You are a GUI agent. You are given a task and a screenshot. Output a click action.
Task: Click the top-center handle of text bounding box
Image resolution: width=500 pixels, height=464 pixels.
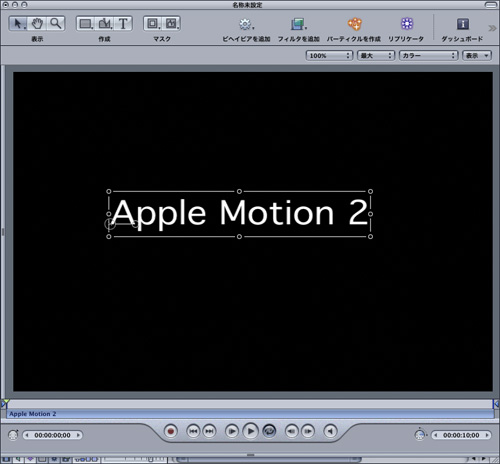click(x=239, y=191)
